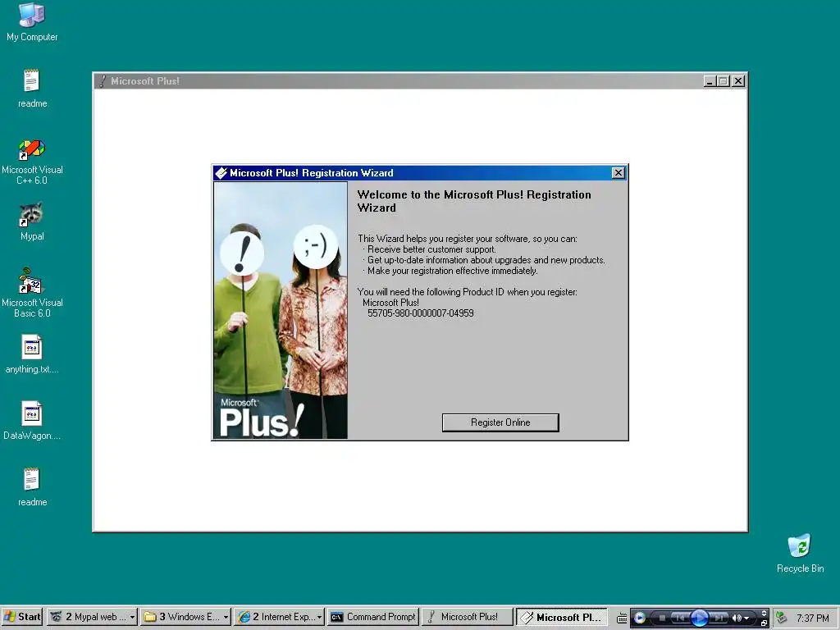The height and width of the screenshot is (630, 840).
Task: Close the Registration Wizard dialog
Action: pos(619,172)
